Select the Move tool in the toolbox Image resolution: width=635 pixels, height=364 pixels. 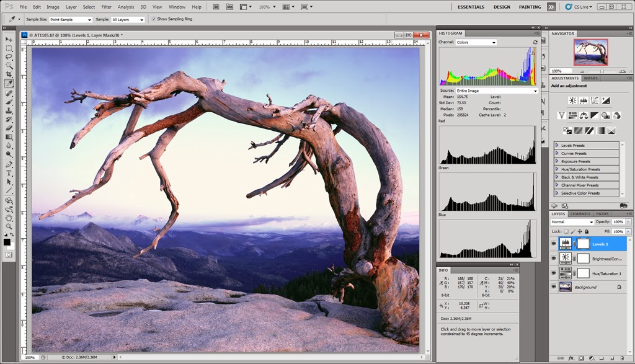pos(9,39)
